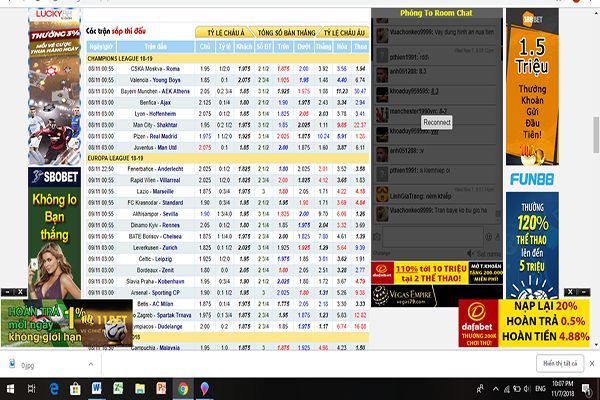Click the dafabet 110% tới 10 TRIỆU banner

pos(437,273)
